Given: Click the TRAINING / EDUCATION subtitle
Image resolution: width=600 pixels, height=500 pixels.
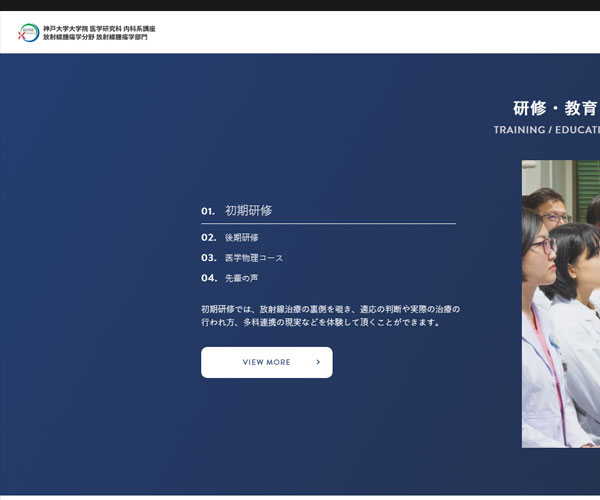Looking at the screenshot, I should click(x=546, y=130).
